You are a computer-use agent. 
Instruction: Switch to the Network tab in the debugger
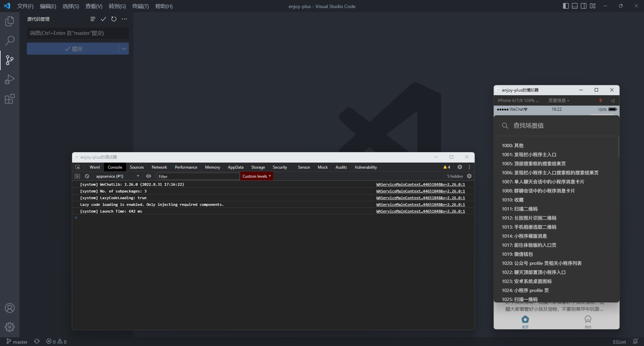[159, 167]
